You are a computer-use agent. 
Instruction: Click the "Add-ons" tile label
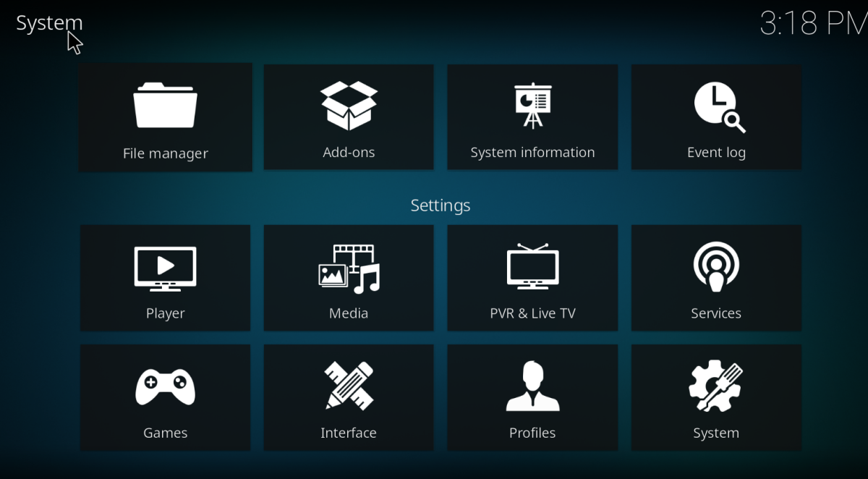349,153
